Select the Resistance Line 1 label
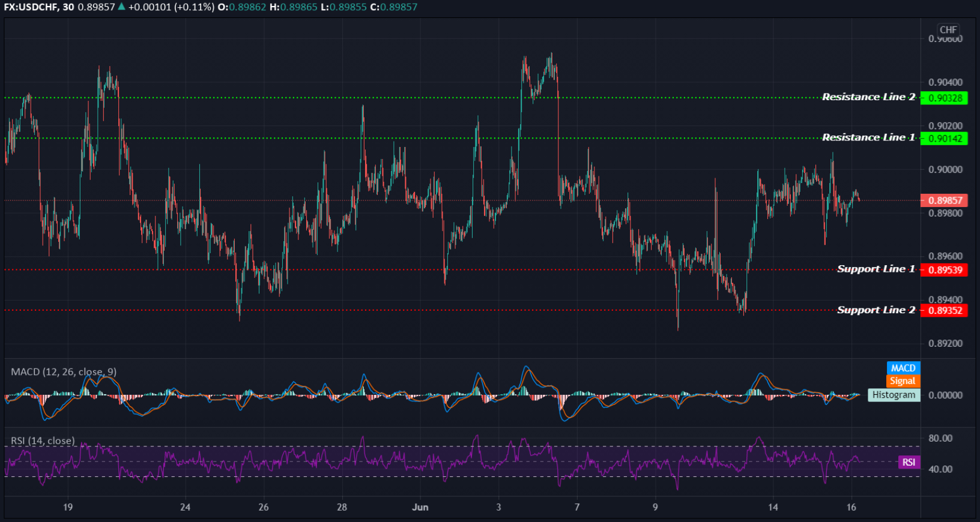Screen dimensions: 980x522 [x=868, y=138]
